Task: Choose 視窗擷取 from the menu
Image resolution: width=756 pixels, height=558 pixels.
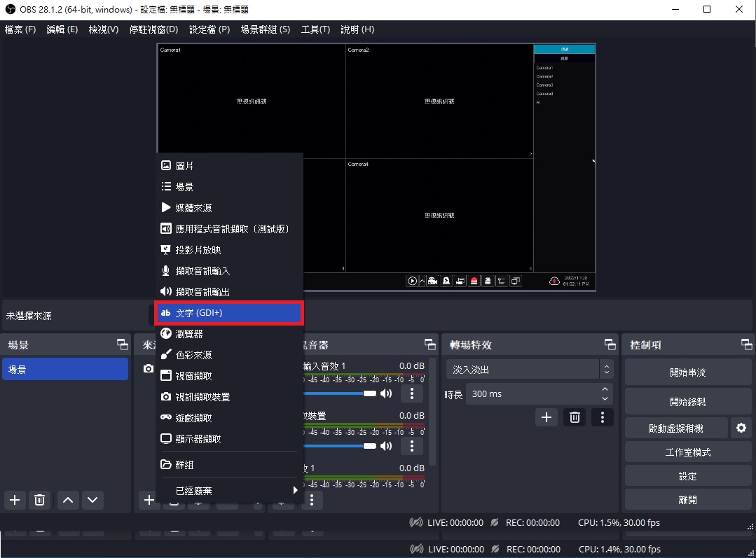Action: coord(229,376)
